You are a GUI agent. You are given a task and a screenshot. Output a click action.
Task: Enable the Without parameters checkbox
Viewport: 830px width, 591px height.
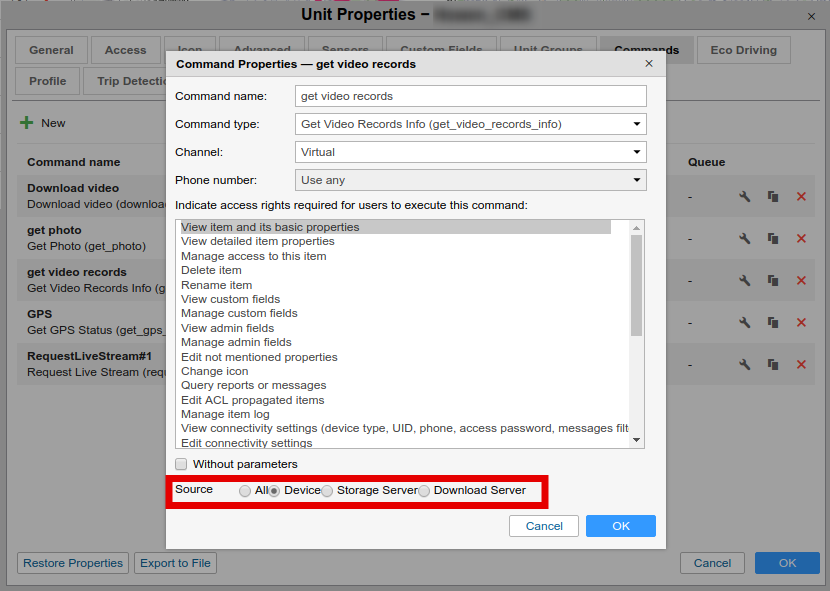[181, 464]
